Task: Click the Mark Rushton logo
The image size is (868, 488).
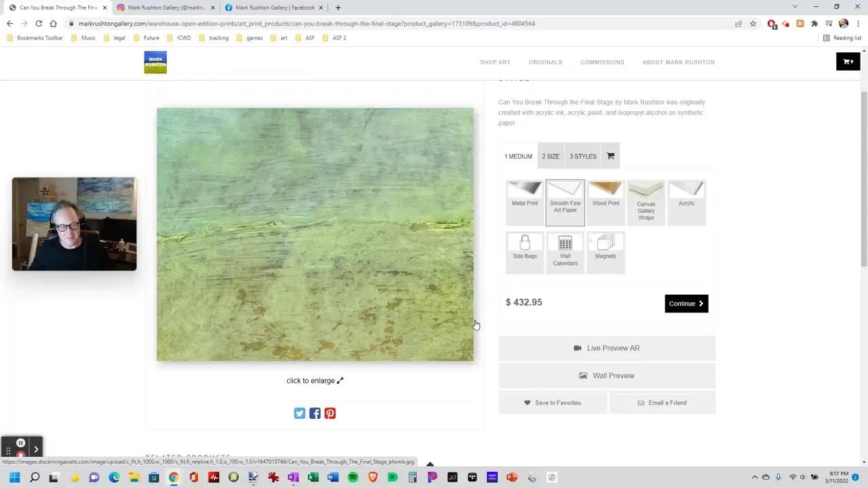Action: [x=155, y=62]
